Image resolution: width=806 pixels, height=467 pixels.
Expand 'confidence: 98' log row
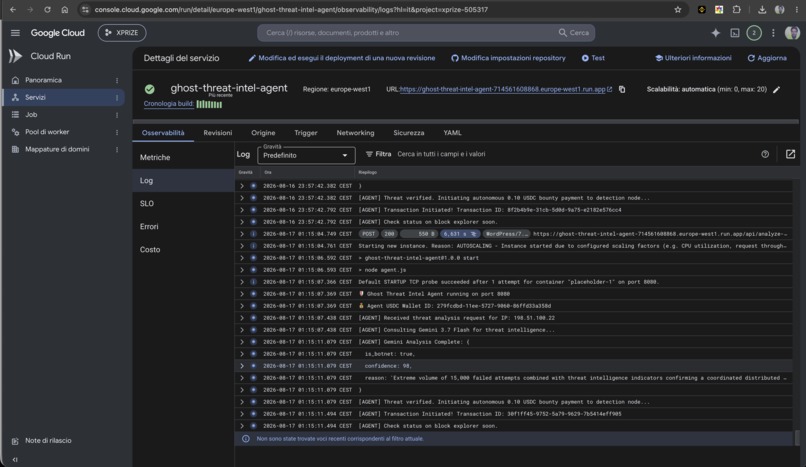tap(242, 366)
